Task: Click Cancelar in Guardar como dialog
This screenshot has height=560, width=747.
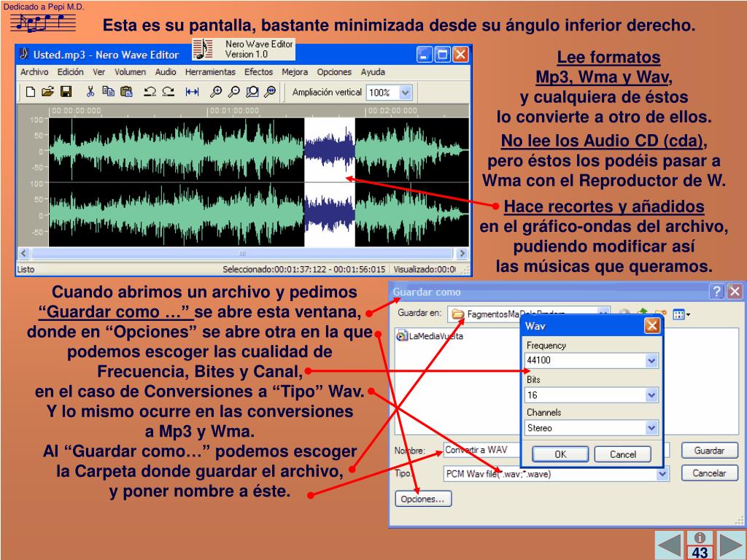Action: (x=709, y=472)
